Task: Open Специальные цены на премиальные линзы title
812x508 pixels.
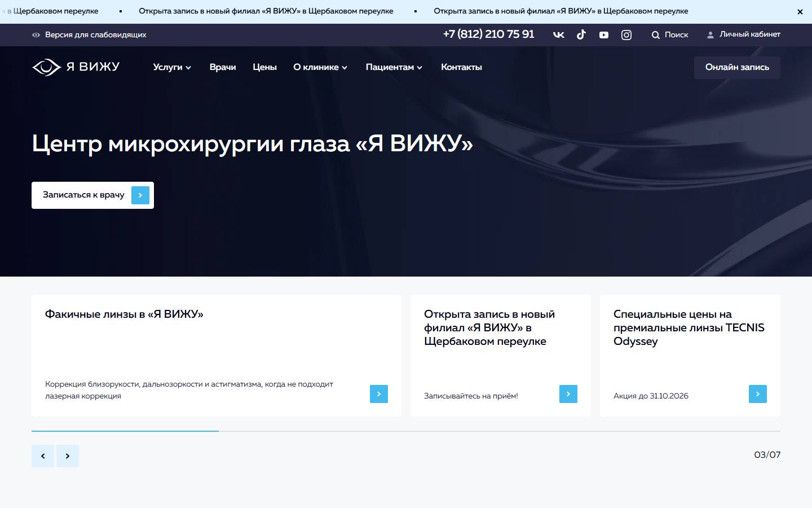Action: click(x=689, y=328)
